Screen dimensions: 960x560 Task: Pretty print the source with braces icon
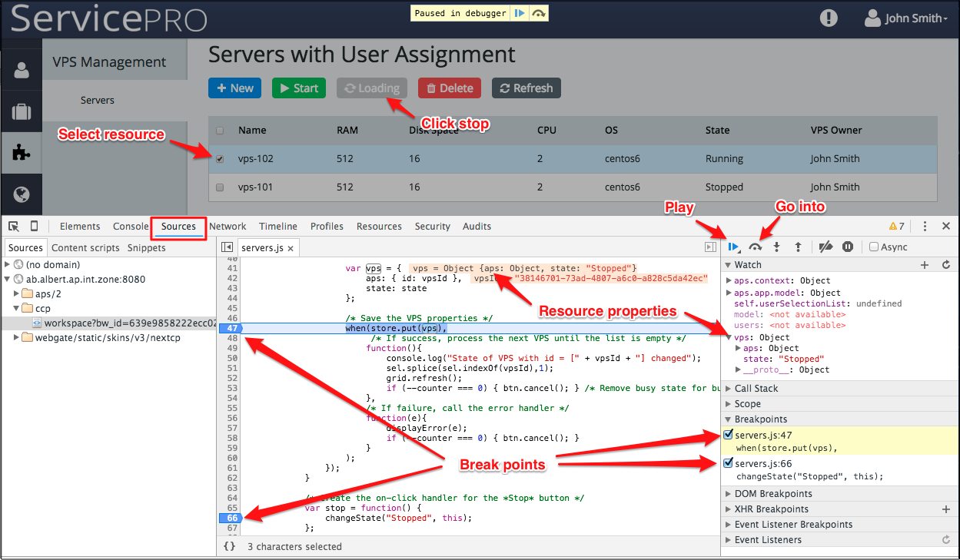tap(229, 547)
